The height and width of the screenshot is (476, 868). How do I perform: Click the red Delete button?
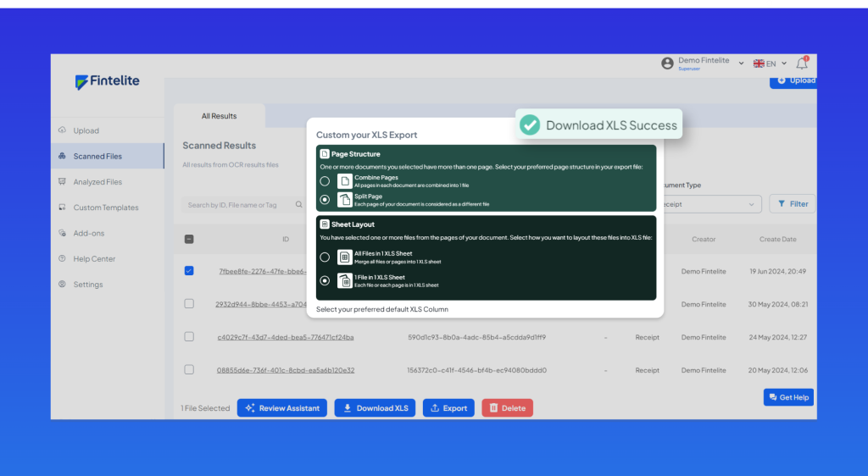507,408
